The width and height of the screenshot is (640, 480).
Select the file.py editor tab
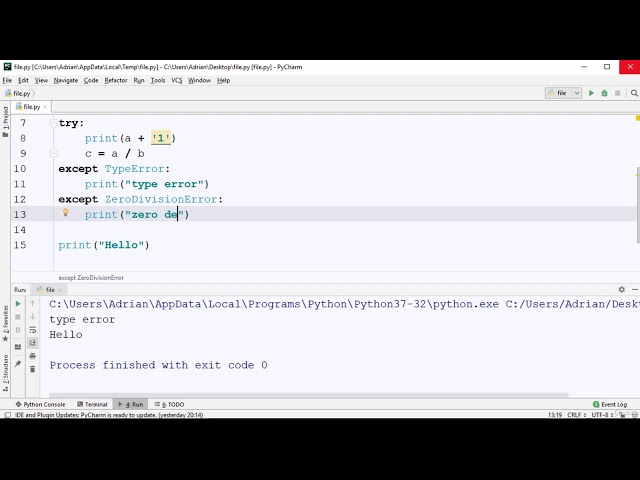[31, 107]
